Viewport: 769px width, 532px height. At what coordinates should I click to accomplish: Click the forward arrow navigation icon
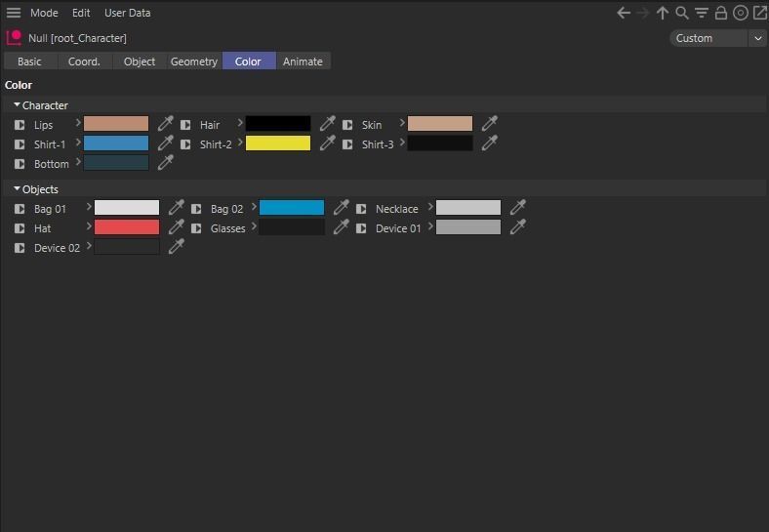click(642, 13)
